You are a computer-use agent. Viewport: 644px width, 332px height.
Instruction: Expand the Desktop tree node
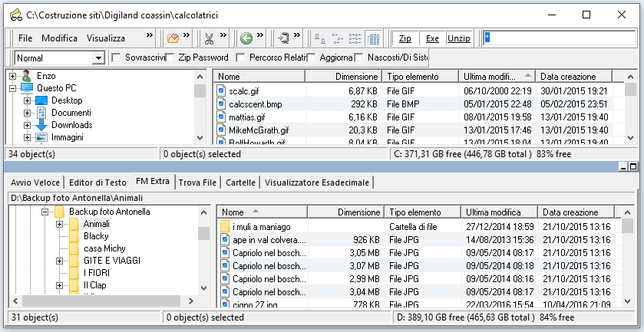pyautogui.click(x=28, y=100)
